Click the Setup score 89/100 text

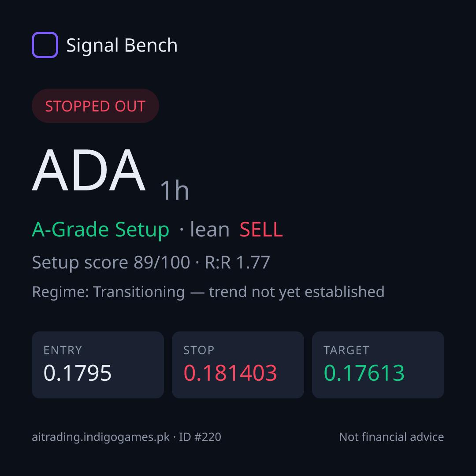[111, 262]
